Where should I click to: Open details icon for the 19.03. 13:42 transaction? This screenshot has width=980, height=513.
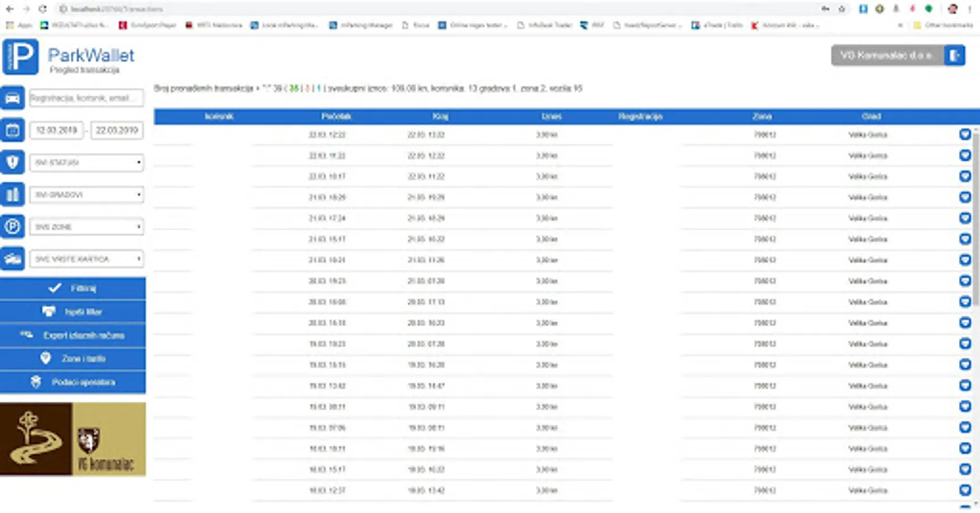coord(965,386)
